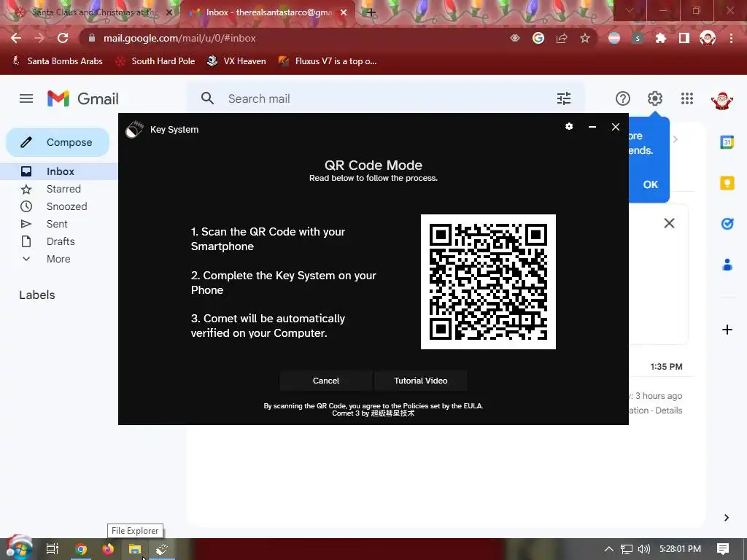Open Windows Start button
The image size is (747, 560).
pos(19,548)
